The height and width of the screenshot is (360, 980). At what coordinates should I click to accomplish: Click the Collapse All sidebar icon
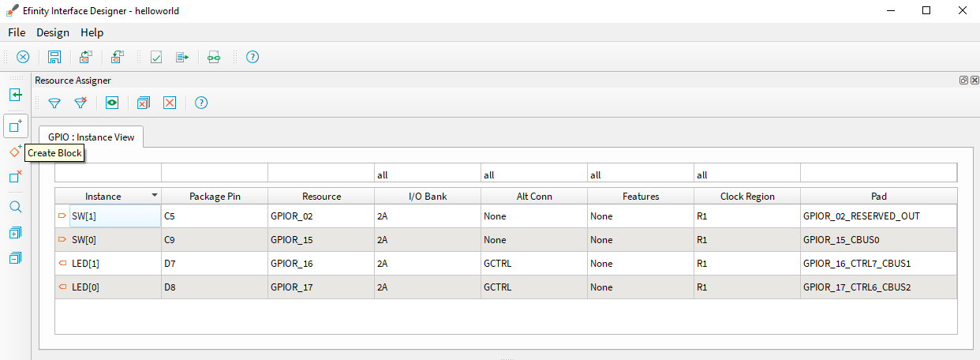pos(15,258)
